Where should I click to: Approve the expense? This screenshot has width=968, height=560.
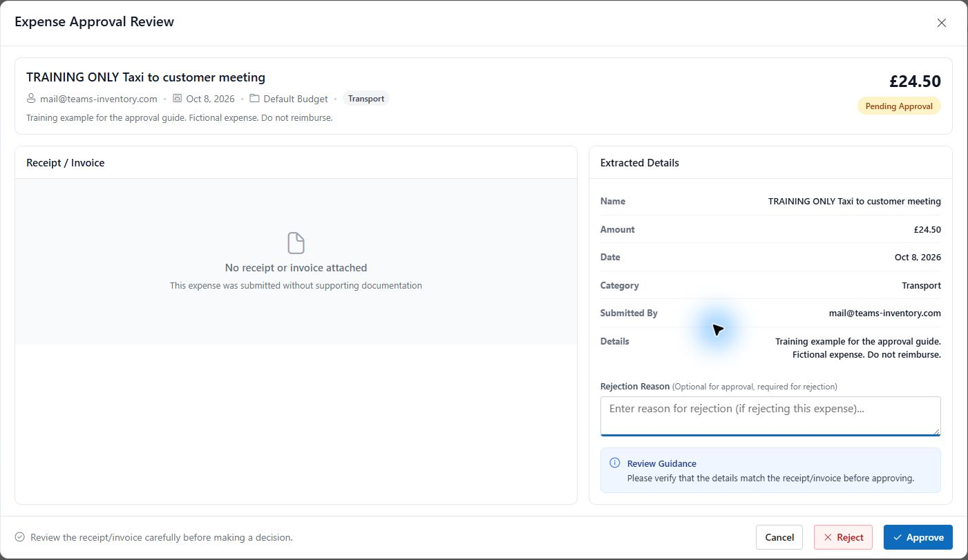tap(918, 537)
